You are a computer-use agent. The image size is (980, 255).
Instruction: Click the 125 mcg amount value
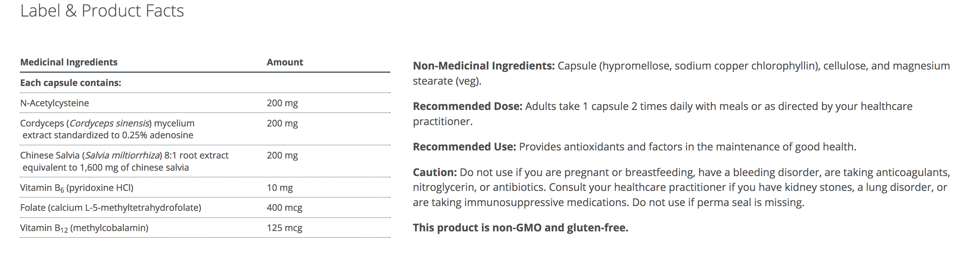[284, 228]
